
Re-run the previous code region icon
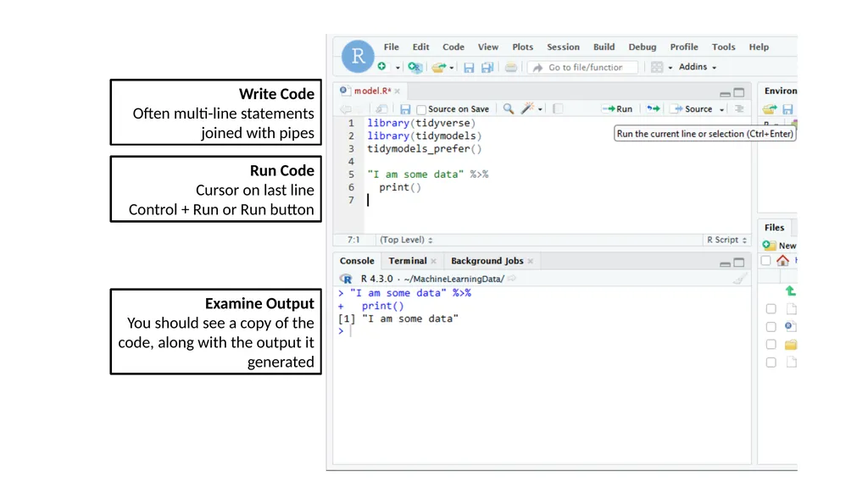[x=654, y=108]
